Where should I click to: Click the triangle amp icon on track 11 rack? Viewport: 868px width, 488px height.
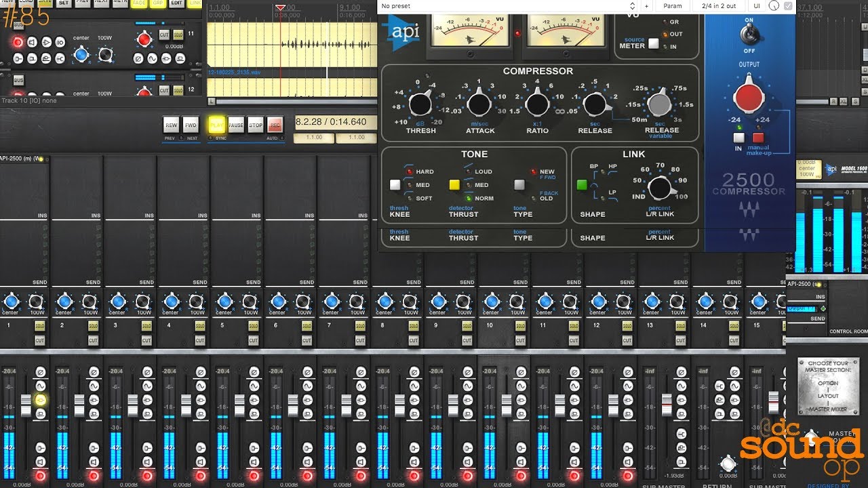click(x=45, y=42)
